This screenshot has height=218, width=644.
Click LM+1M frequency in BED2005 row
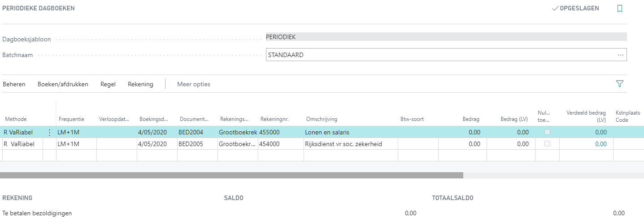pyautogui.click(x=76, y=144)
